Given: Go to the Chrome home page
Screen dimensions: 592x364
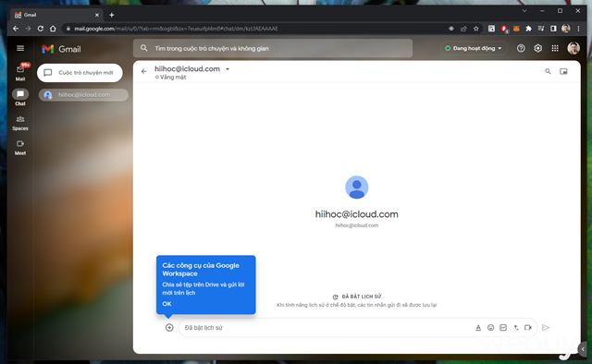Looking at the screenshot, I should (53, 29).
